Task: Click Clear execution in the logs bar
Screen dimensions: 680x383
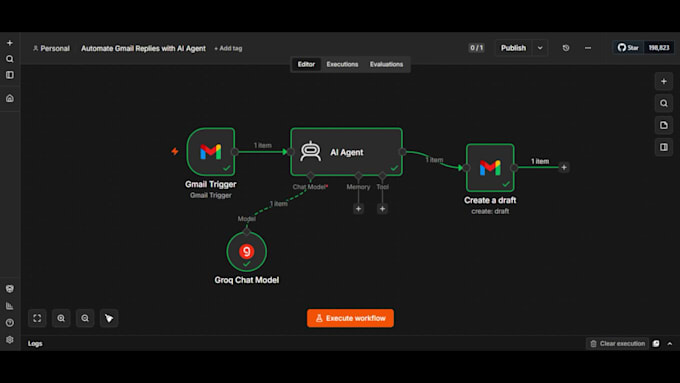Action: (618, 344)
